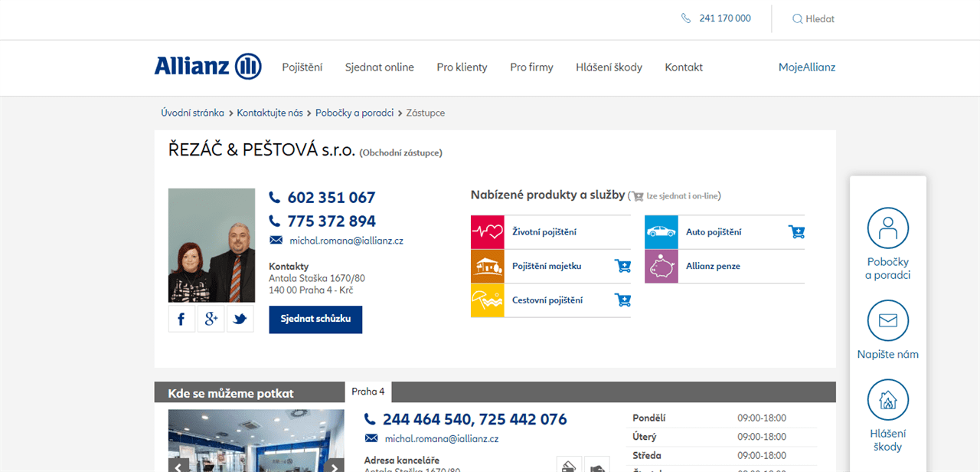Viewport: 980px width, 472px height.
Task: Click the ŘEZÁČ & PEŠTOVÁ s.r.o. heading
Action: (x=262, y=150)
